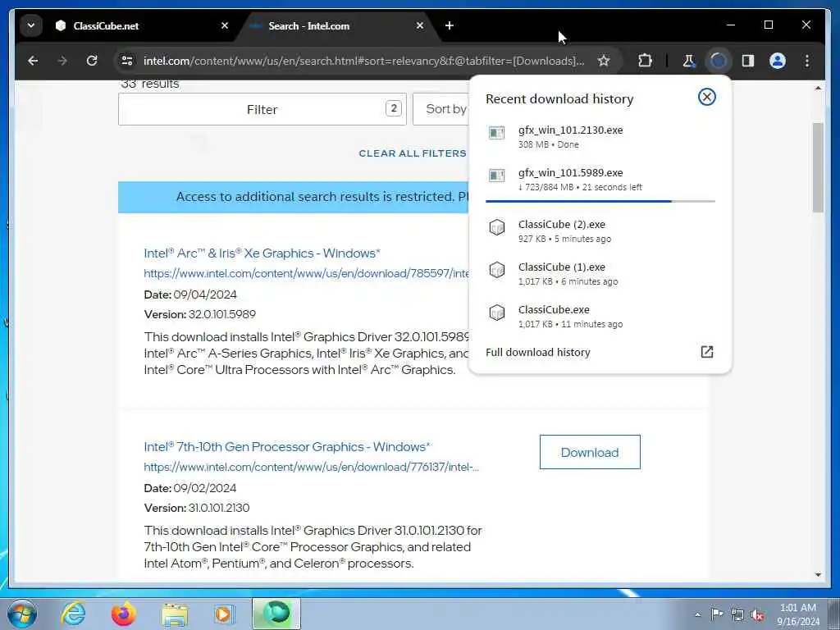Image resolution: width=840 pixels, height=630 pixels.
Task: Close the Recent download history popup
Action: (706, 97)
